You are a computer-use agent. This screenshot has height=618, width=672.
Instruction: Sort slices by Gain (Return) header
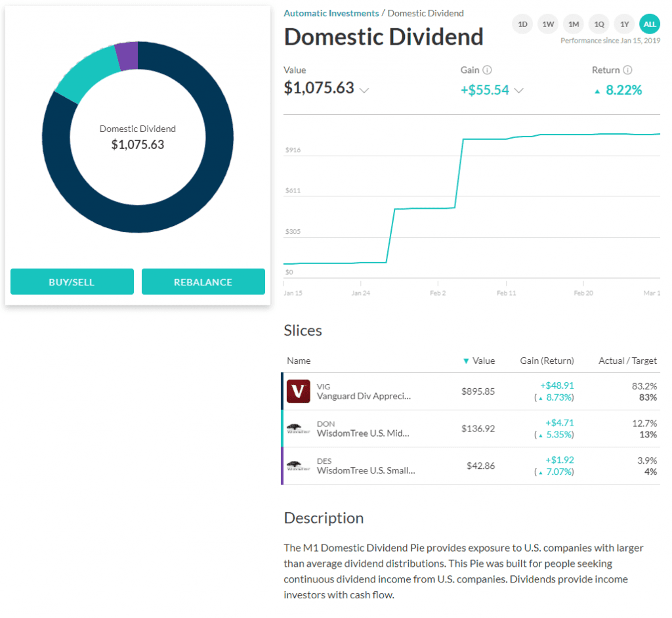coord(547,361)
